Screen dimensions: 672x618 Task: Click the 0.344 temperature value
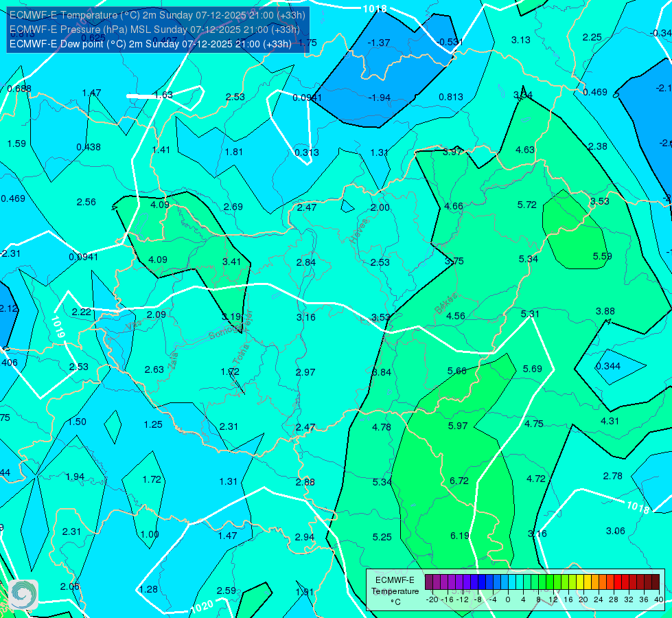click(x=607, y=366)
